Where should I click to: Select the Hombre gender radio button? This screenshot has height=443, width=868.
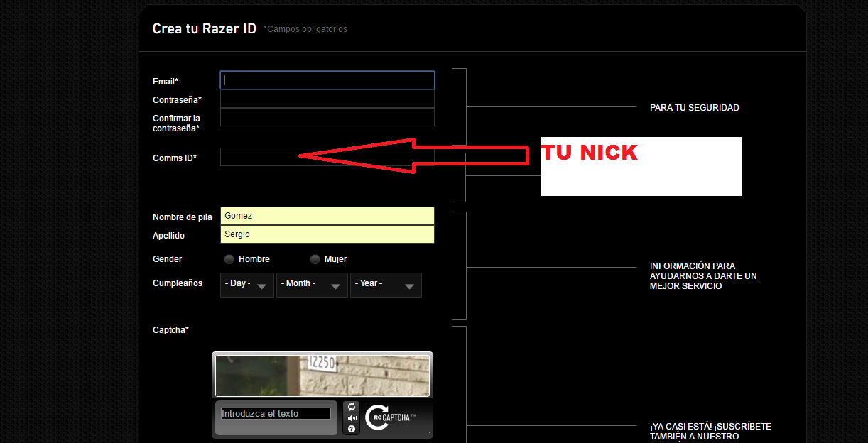click(x=229, y=259)
